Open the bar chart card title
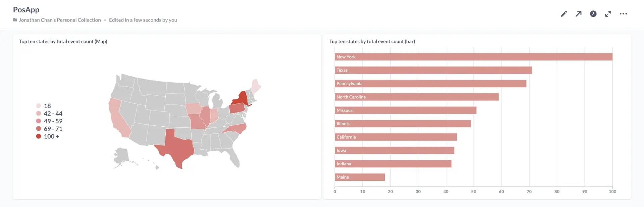This screenshot has width=644, height=207. pyautogui.click(x=372, y=41)
